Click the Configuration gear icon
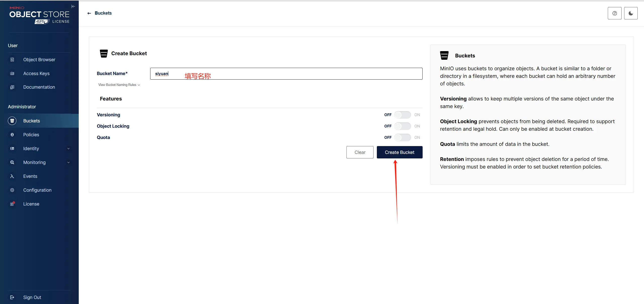Screen dimensions: 644x304 [x=12, y=190]
